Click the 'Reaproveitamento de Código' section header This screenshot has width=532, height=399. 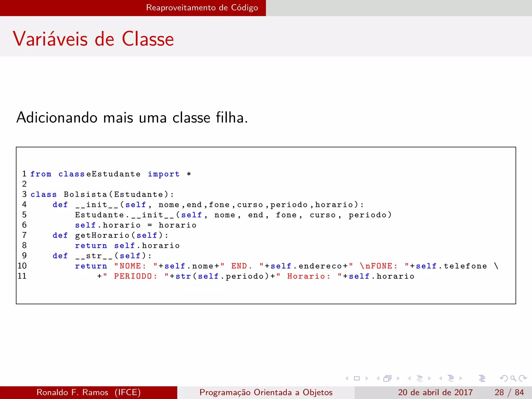pos(202,8)
